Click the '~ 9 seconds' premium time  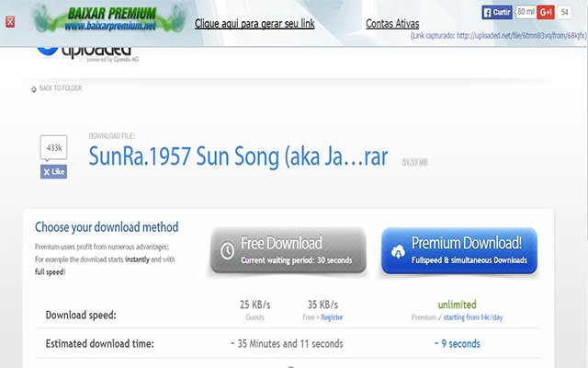coord(458,343)
